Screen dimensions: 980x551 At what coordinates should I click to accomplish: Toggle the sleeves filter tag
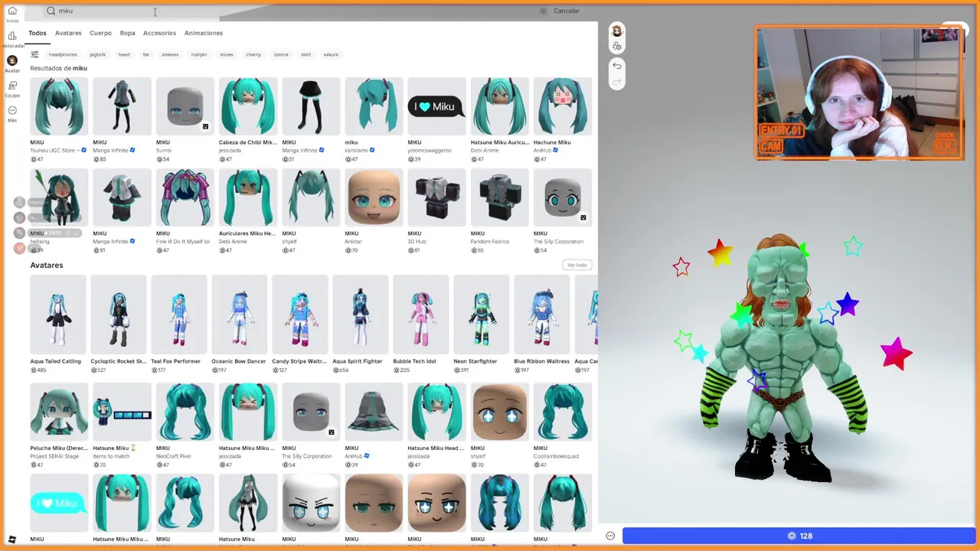170,54
